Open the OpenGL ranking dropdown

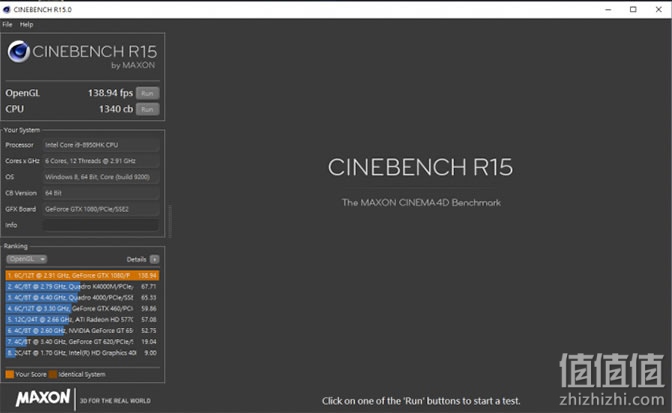pyautogui.click(x=26, y=259)
